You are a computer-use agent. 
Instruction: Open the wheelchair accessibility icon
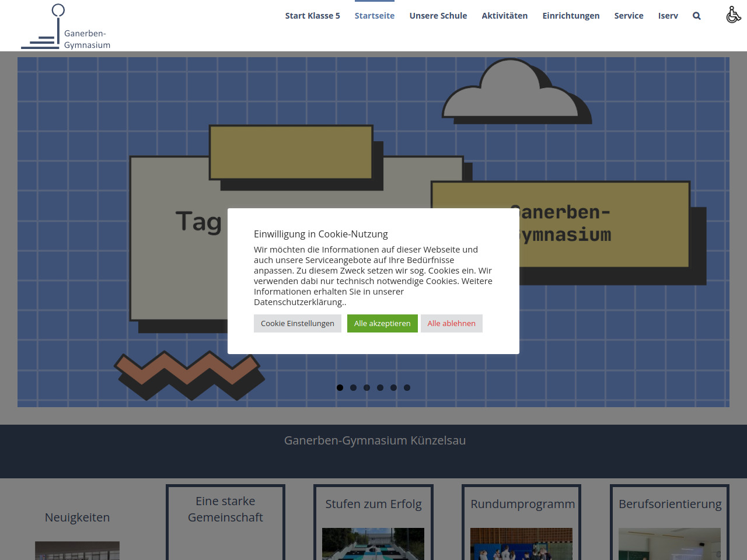click(x=733, y=15)
